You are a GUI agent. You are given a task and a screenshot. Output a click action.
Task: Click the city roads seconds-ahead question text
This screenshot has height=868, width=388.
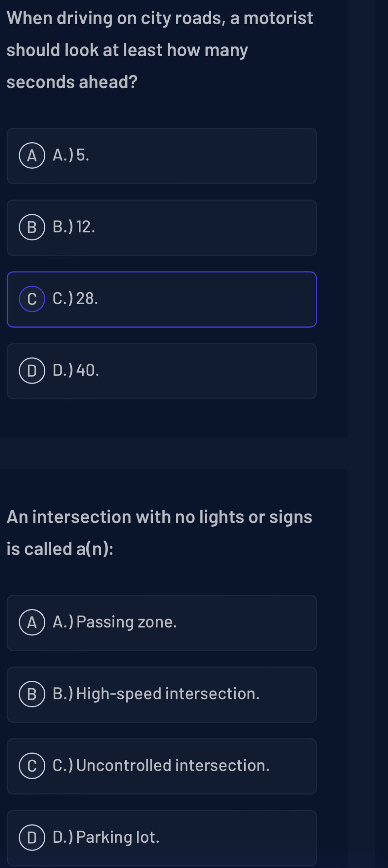(160, 50)
